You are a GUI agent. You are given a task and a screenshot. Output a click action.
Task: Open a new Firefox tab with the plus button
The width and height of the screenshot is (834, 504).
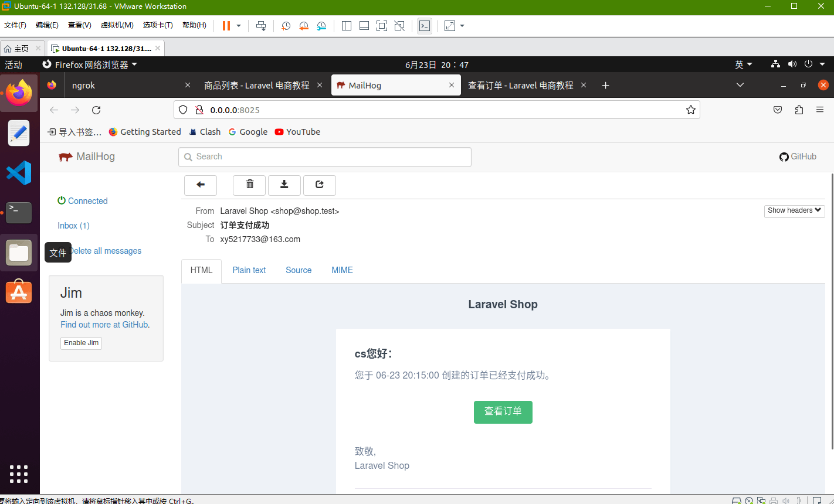606,86
